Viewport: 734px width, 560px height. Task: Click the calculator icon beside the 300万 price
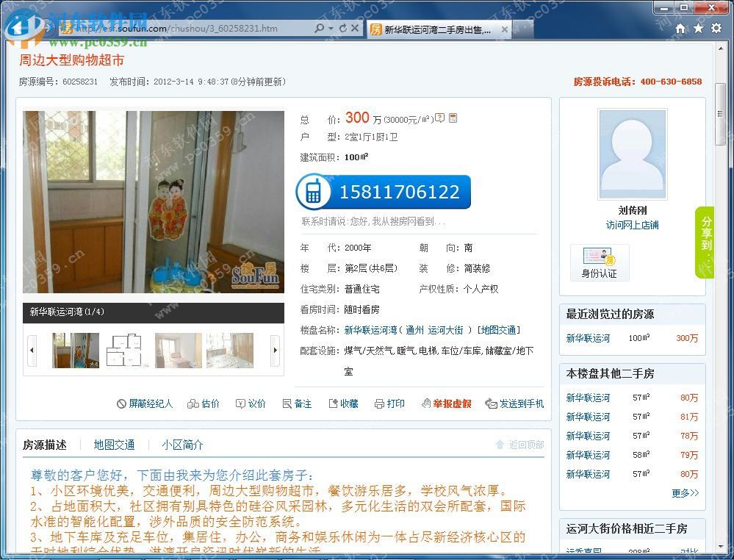tap(453, 118)
